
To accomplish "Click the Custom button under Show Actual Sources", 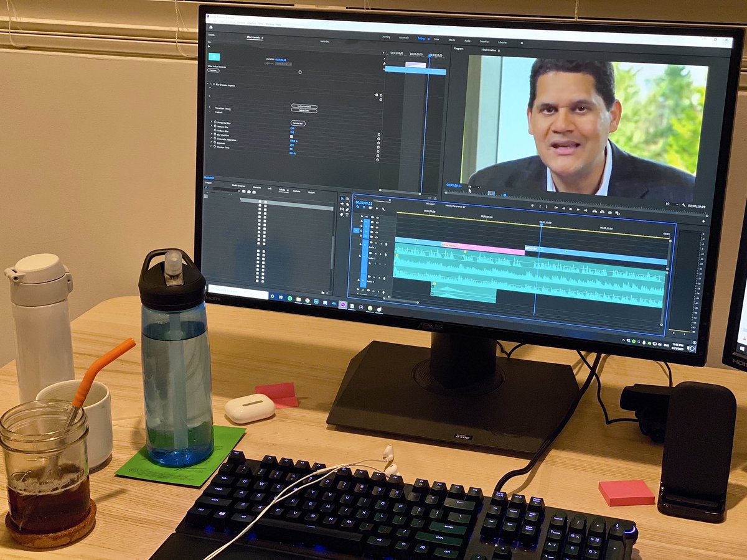I will click(x=213, y=70).
